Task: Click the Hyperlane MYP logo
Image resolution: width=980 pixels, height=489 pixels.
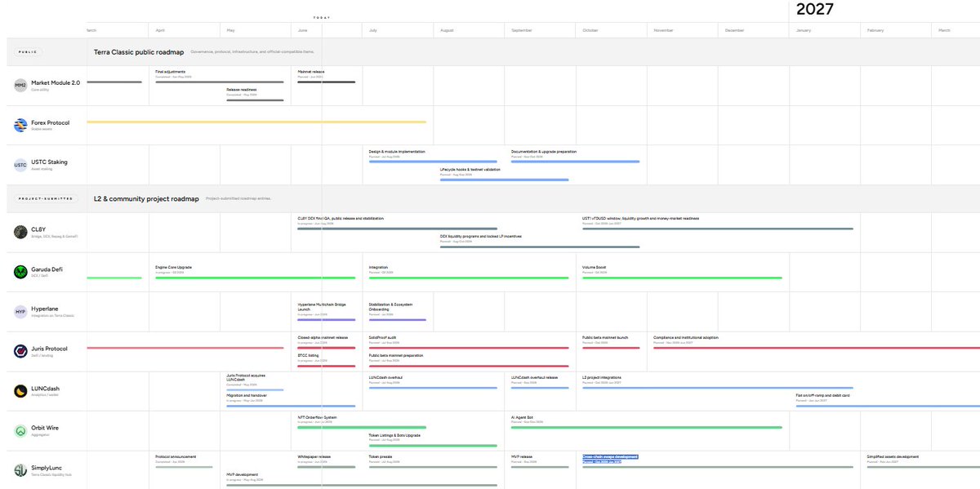Action: pyautogui.click(x=20, y=312)
